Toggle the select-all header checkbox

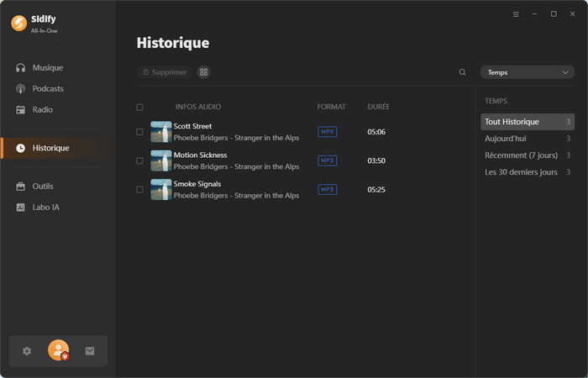pos(139,108)
